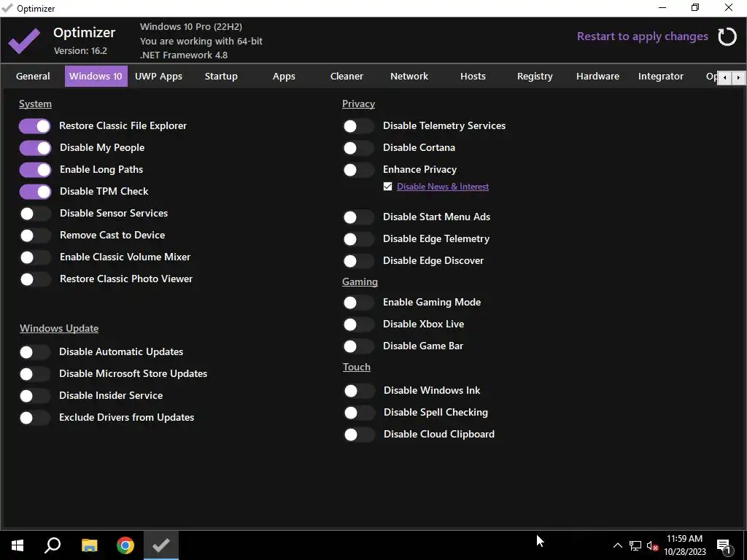The image size is (747, 560).
Task: Launch File Explorer from taskbar
Action: point(89,545)
